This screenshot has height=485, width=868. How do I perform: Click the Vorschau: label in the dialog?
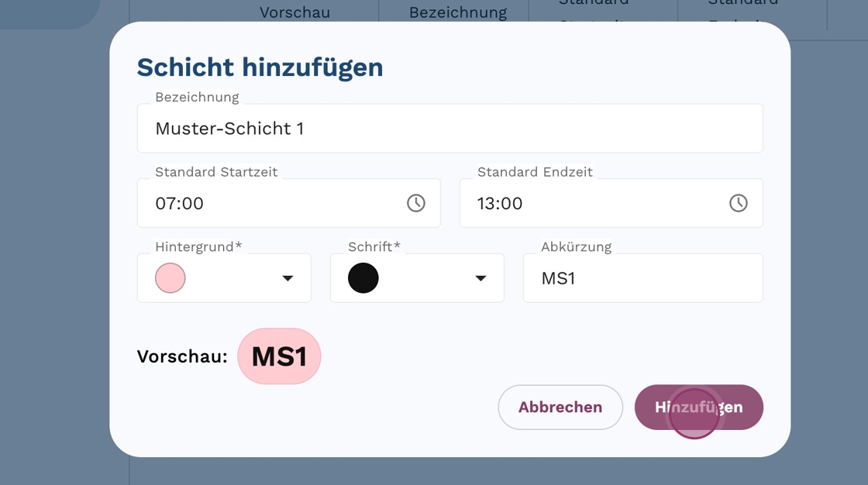tap(182, 356)
